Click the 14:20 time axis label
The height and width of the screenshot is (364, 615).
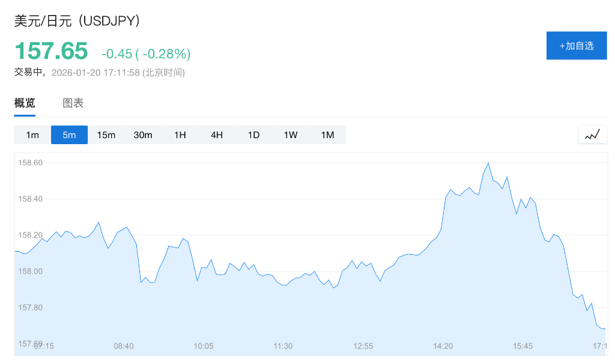click(x=443, y=346)
